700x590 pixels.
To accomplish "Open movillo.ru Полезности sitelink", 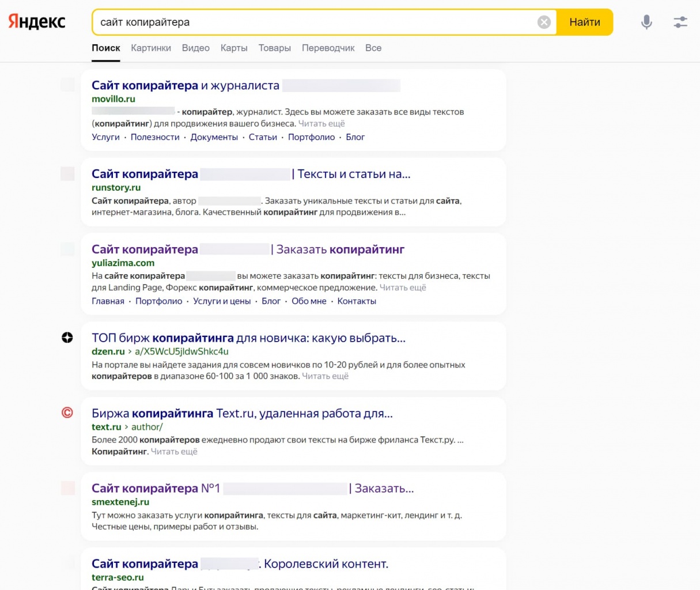I will click(x=155, y=137).
